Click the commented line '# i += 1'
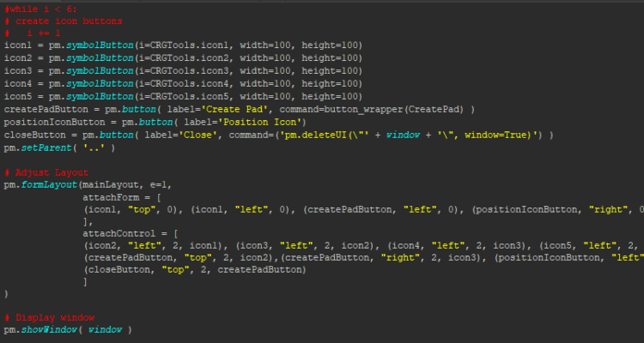The image size is (644, 343). click(32, 33)
